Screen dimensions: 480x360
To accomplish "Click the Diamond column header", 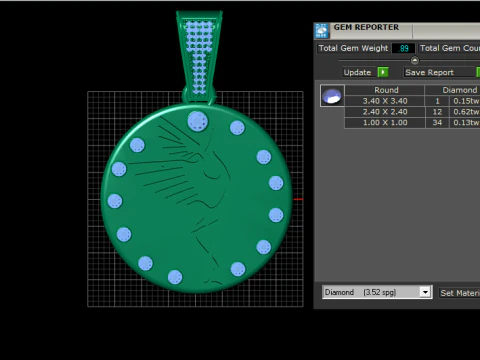I will [x=453, y=90].
